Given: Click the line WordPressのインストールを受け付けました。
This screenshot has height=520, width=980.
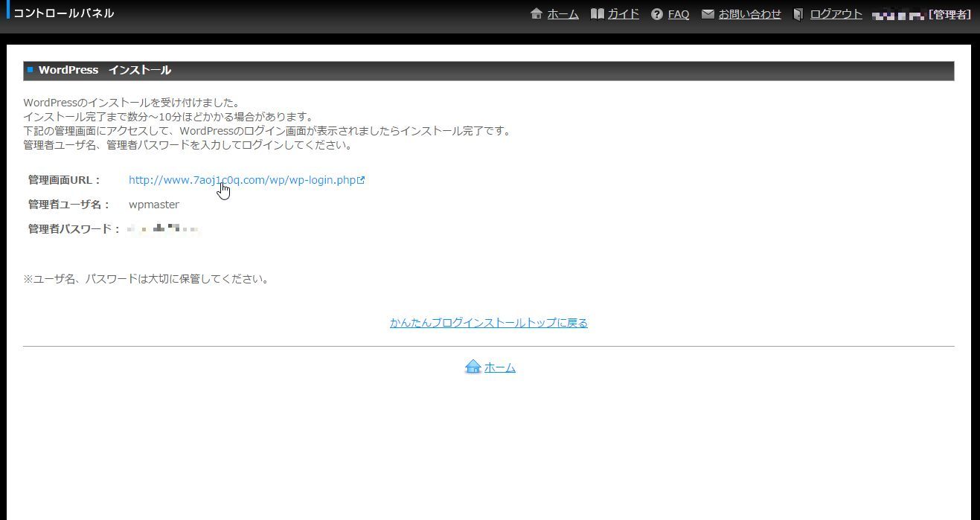Looking at the screenshot, I should pos(132,103).
